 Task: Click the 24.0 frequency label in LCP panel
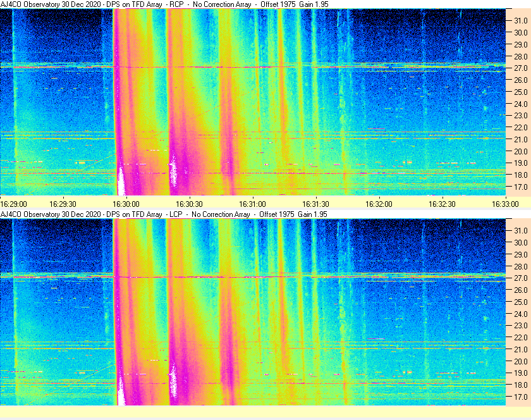point(521,314)
